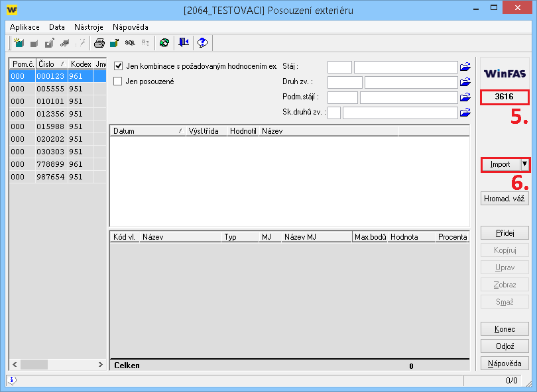This screenshot has height=392, width=537.
Task: Click the green refresh toolbar icon
Action: pos(164,43)
